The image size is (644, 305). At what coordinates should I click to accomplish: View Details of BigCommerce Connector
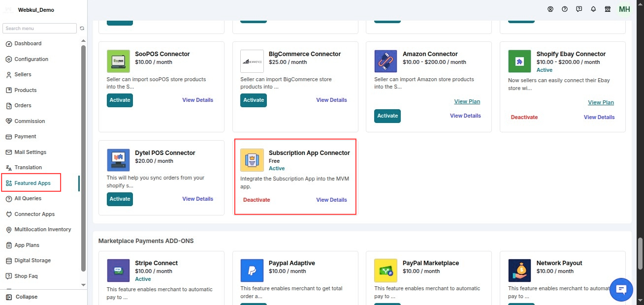pyautogui.click(x=331, y=100)
